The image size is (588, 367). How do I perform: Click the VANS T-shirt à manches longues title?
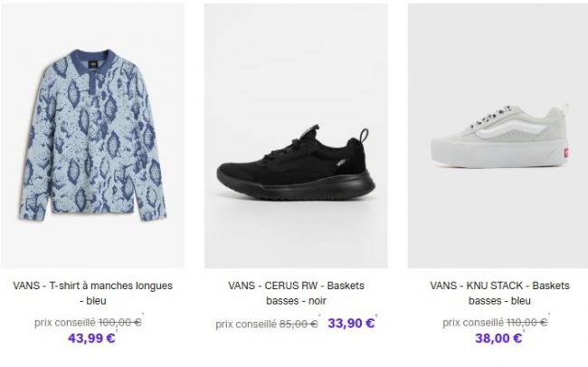(92, 293)
